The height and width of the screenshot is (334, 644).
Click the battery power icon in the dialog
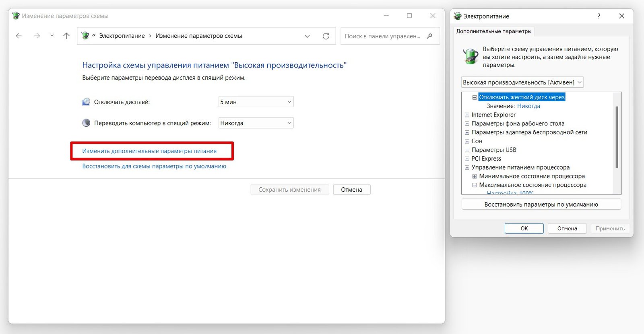[x=470, y=56]
